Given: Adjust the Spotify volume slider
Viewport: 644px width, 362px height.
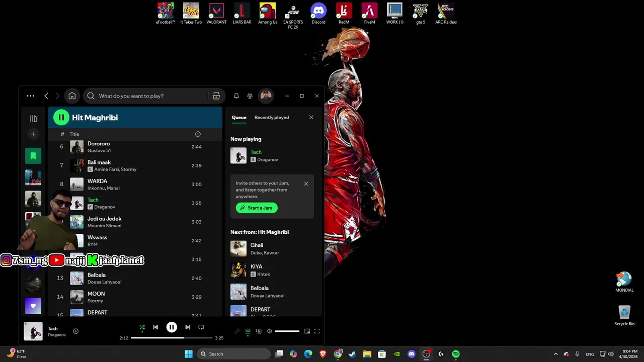Looking at the screenshot, I should click(x=287, y=331).
